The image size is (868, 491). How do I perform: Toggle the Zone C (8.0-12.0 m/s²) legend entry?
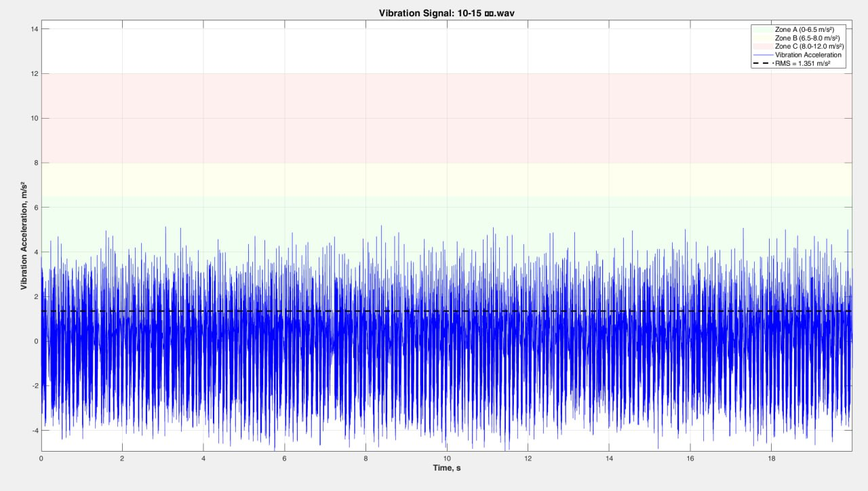pos(809,46)
